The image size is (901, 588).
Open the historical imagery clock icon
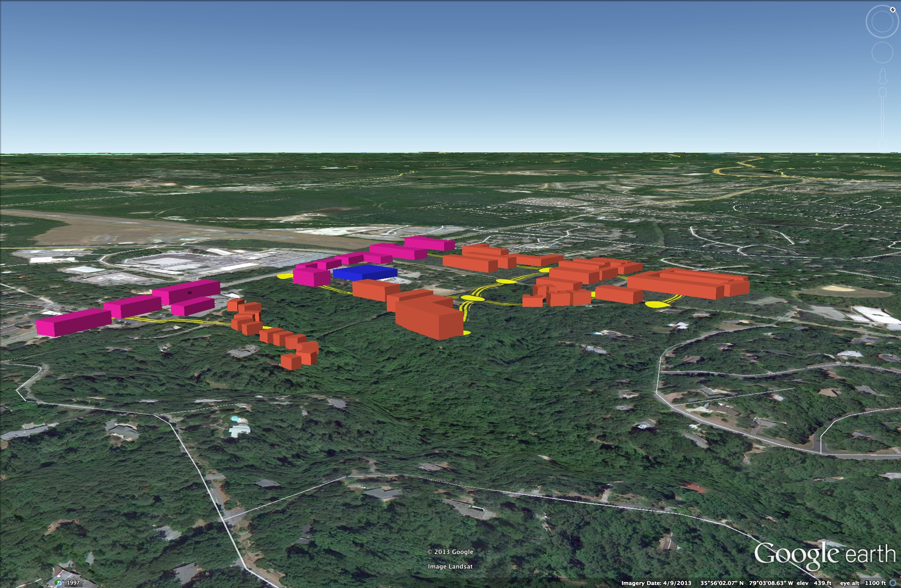pos(59,583)
